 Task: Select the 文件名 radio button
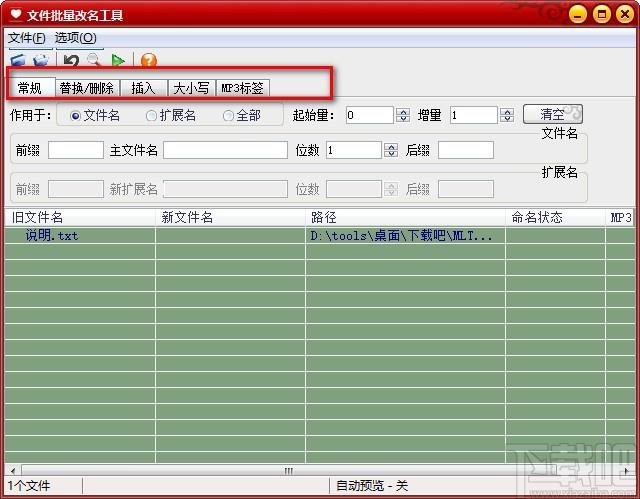[76, 116]
